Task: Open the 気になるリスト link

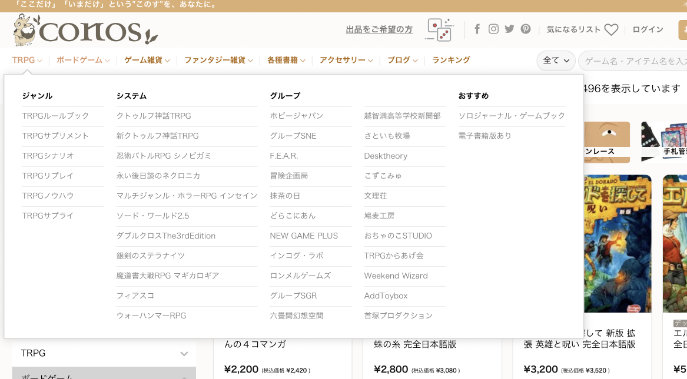Action: pyautogui.click(x=574, y=29)
